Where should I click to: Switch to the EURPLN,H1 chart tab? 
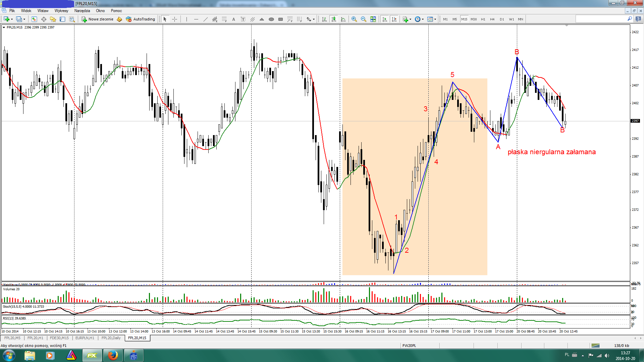[x=85, y=338]
